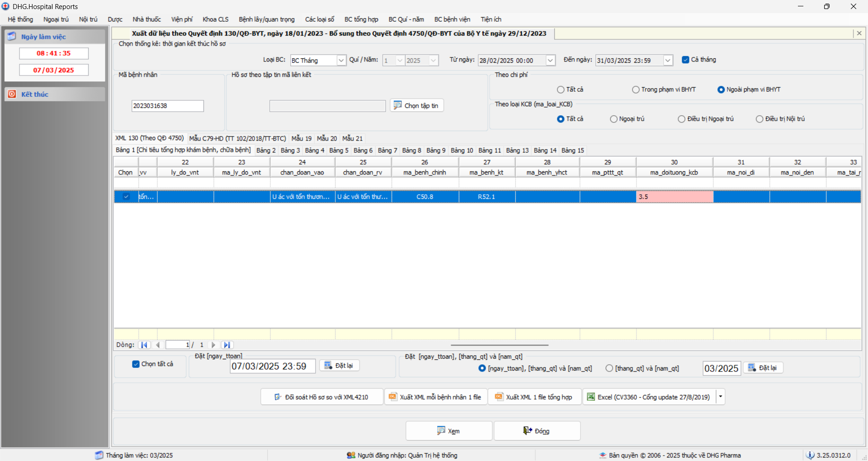Image resolution: width=868 pixels, height=461 pixels.
Task: Open the Hệ thống menu
Action: pos(20,19)
